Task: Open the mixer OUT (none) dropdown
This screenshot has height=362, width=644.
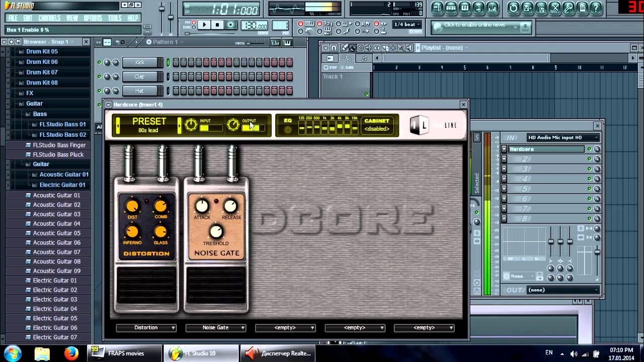Action: [x=563, y=290]
